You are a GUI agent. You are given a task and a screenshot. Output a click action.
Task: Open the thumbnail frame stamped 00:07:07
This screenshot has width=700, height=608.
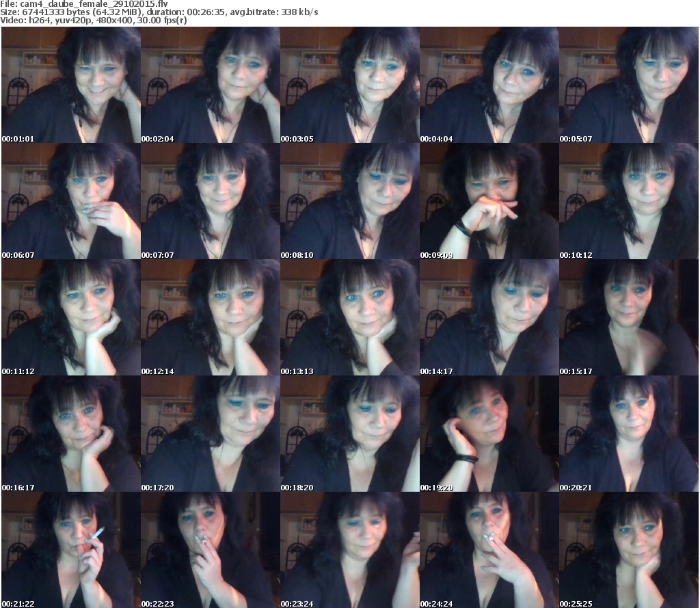coord(211,201)
